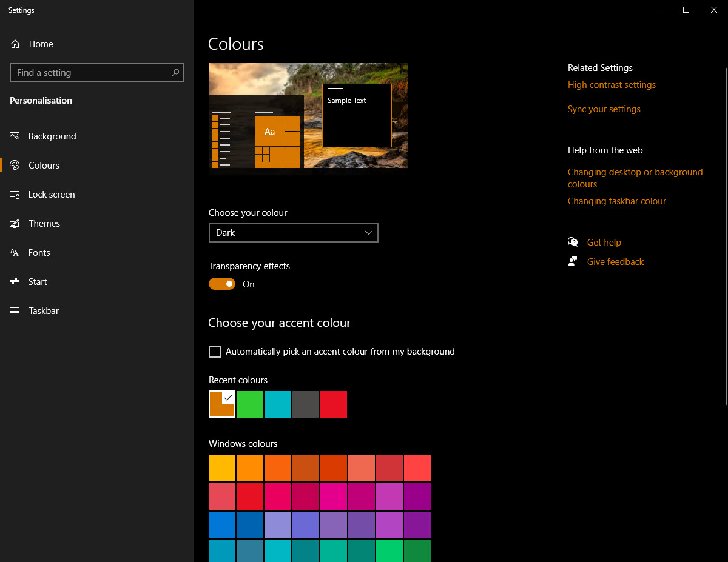Pick the green recent colour swatch
The height and width of the screenshot is (562, 728).
click(250, 404)
